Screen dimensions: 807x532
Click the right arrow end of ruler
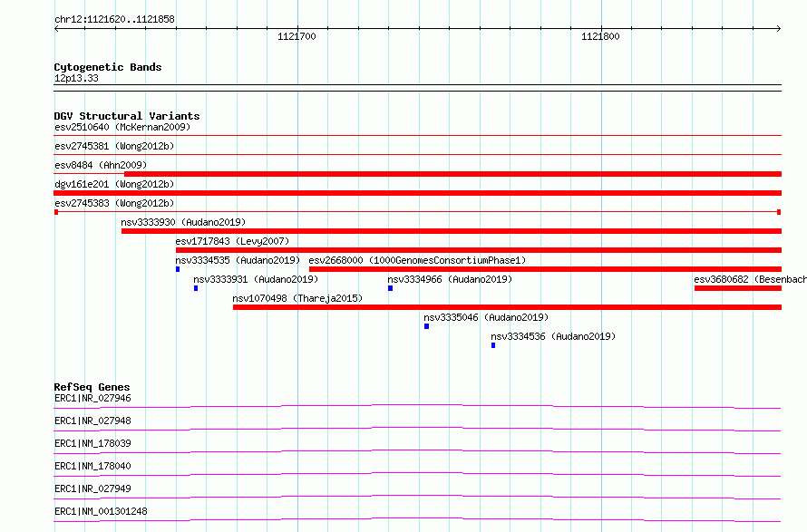(x=779, y=29)
